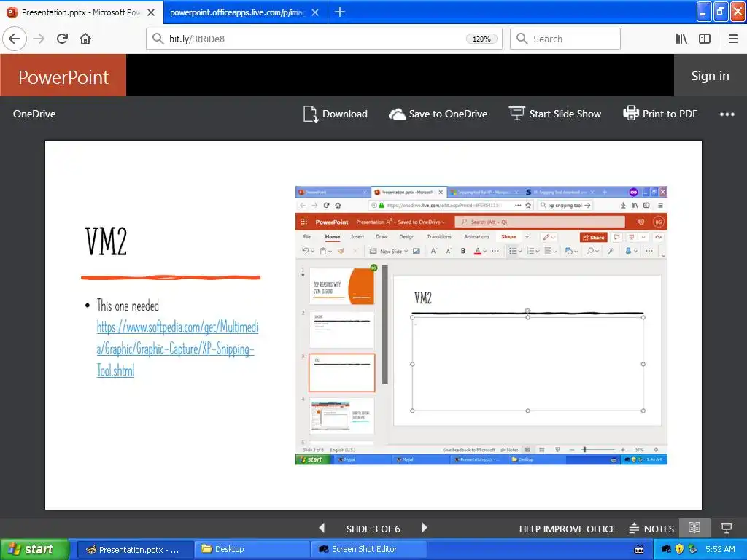Click the slide show screen icon
747x560 pixels.
pos(516,114)
